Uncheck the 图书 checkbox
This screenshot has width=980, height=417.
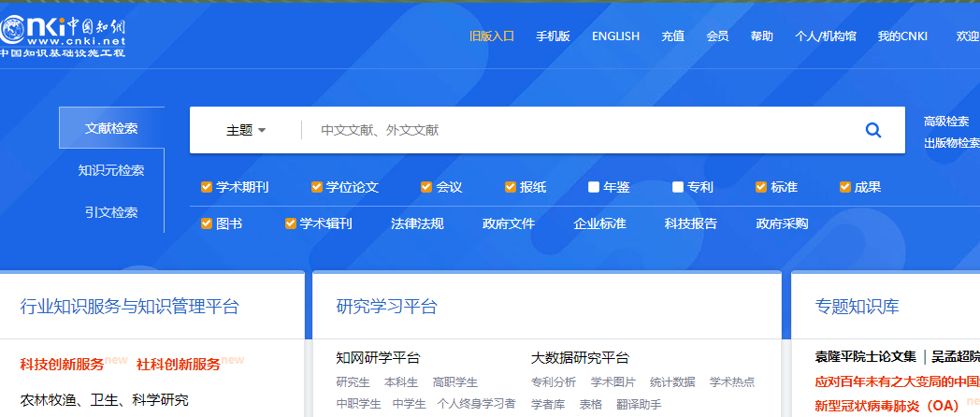click(x=207, y=223)
